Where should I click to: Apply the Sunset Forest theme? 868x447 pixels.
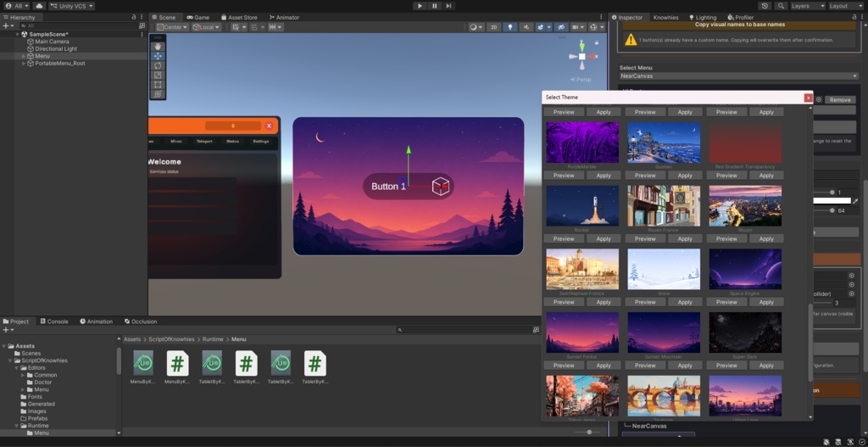tap(604, 366)
